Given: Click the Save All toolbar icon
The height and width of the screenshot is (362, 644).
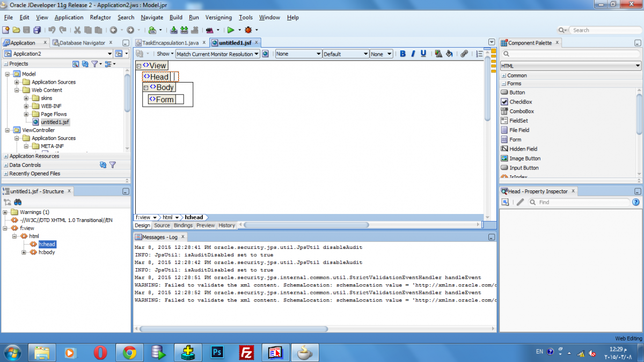Looking at the screenshot, I should pos(37,30).
